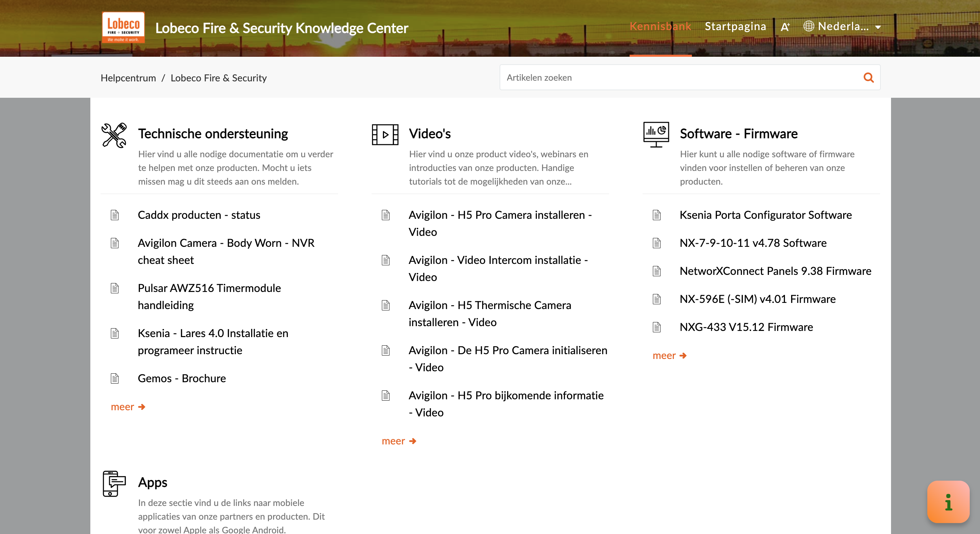Screen dimensions: 980x534
Task: Open the orange info widget button
Action: point(949,502)
